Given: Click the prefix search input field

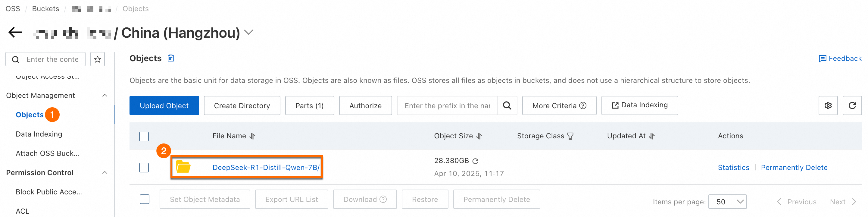Looking at the screenshot, I should point(447,106).
